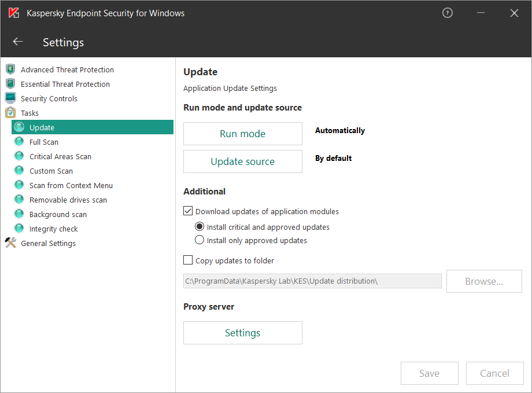Screen dimensions: 532x393
Task: Click the Integrity check sphere icon
Action: pyautogui.click(x=19, y=229)
